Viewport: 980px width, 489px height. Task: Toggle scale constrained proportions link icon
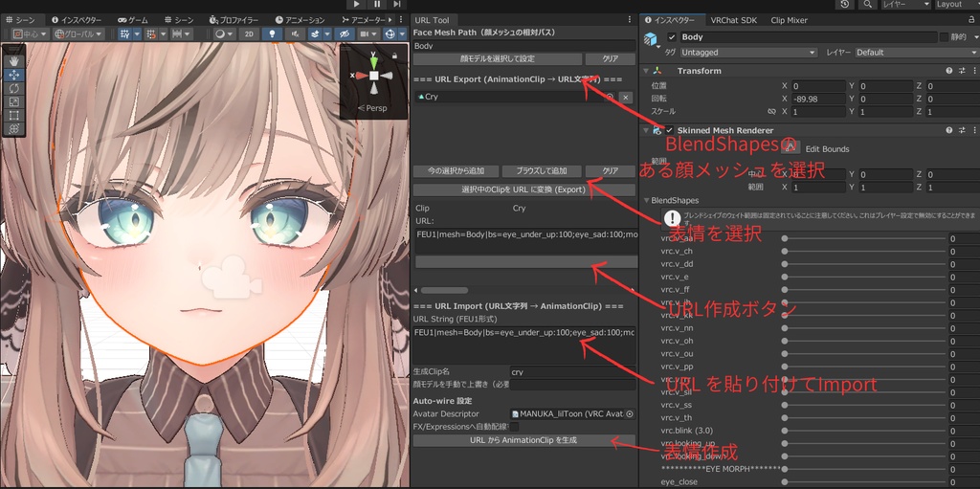pos(772,111)
